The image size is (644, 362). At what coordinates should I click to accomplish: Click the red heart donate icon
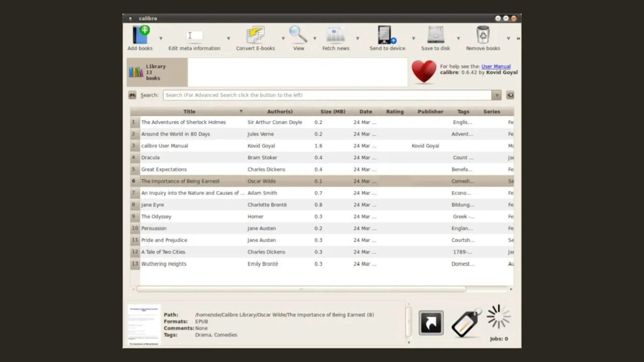pos(424,71)
